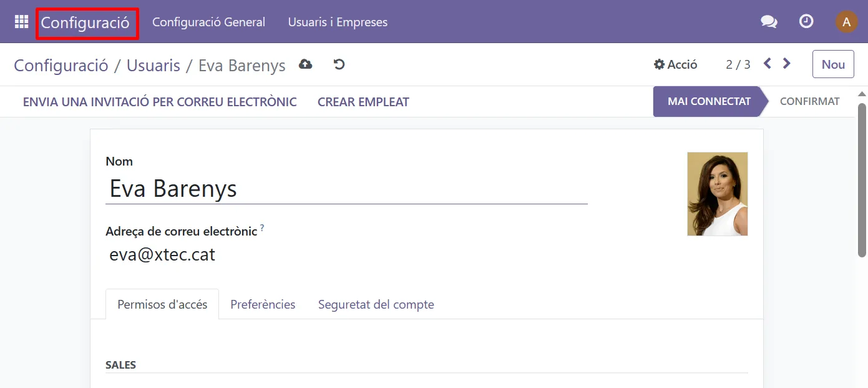Switch to the Preferències tab
The width and height of the screenshot is (868, 388).
pos(263,304)
